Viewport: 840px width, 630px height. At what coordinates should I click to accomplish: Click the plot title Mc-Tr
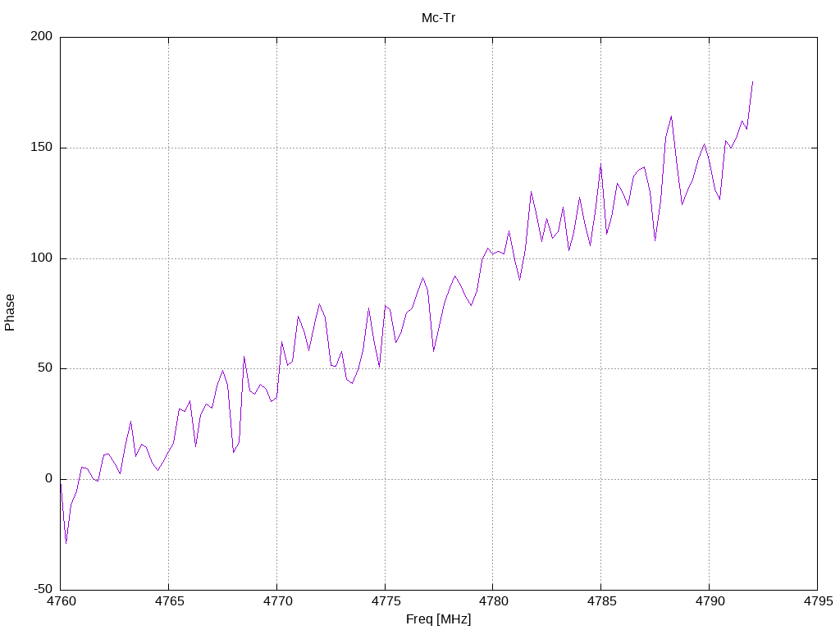point(438,18)
